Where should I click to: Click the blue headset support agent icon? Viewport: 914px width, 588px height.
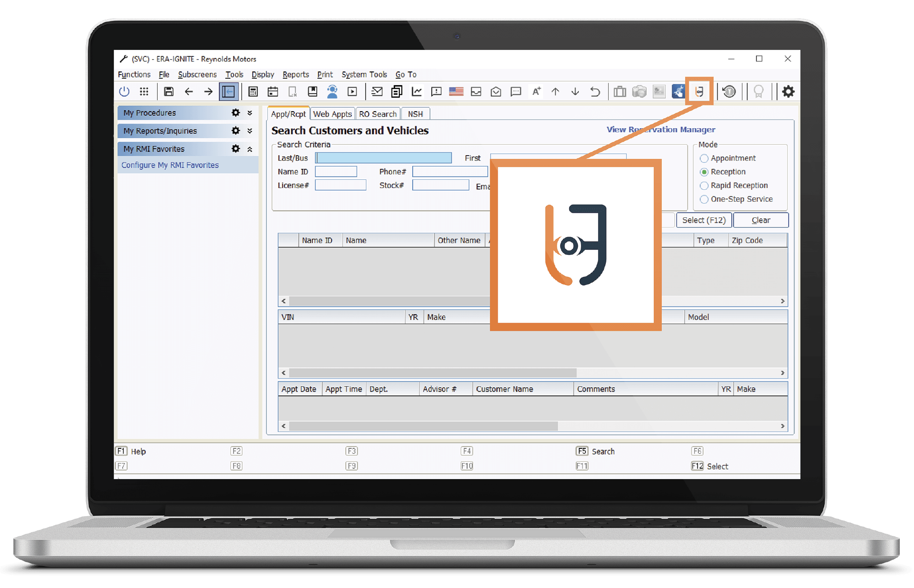(x=332, y=92)
